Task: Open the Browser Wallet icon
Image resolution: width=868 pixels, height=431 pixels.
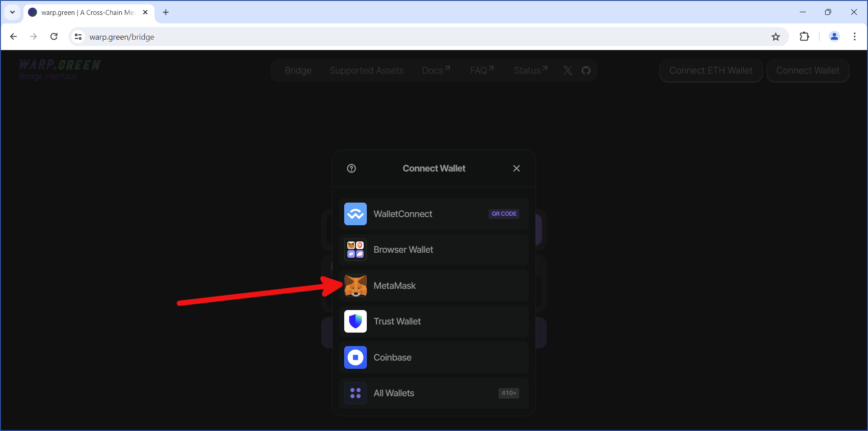Action: pyautogui.click(x=356, y=250)
